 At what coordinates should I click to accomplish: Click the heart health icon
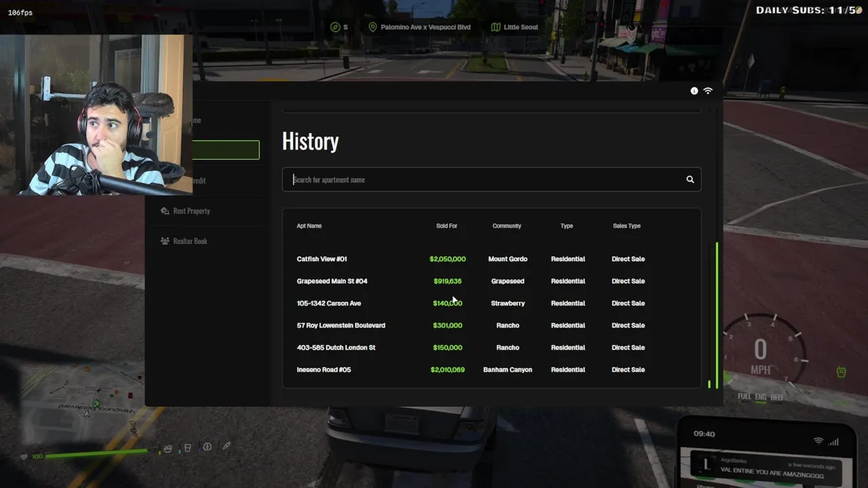point(24,457)
